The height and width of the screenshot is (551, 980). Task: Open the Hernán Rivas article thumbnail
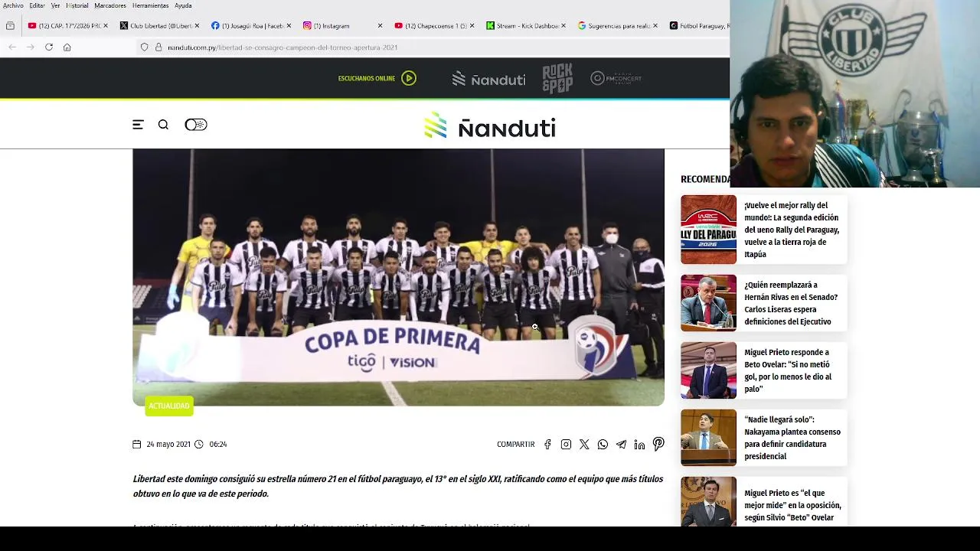(x=708, y=303)
